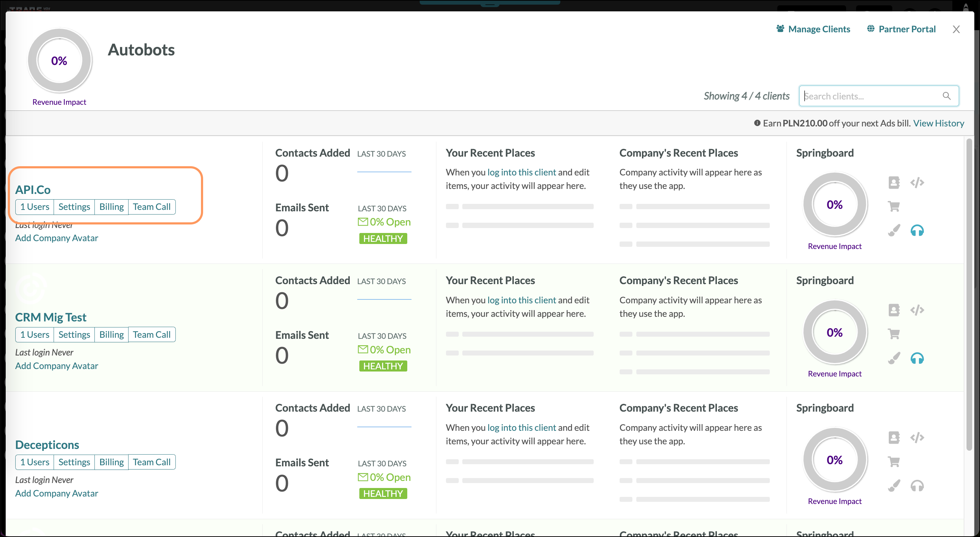Click 'log into this client' in CRM Mig Test row

[522, 300]
